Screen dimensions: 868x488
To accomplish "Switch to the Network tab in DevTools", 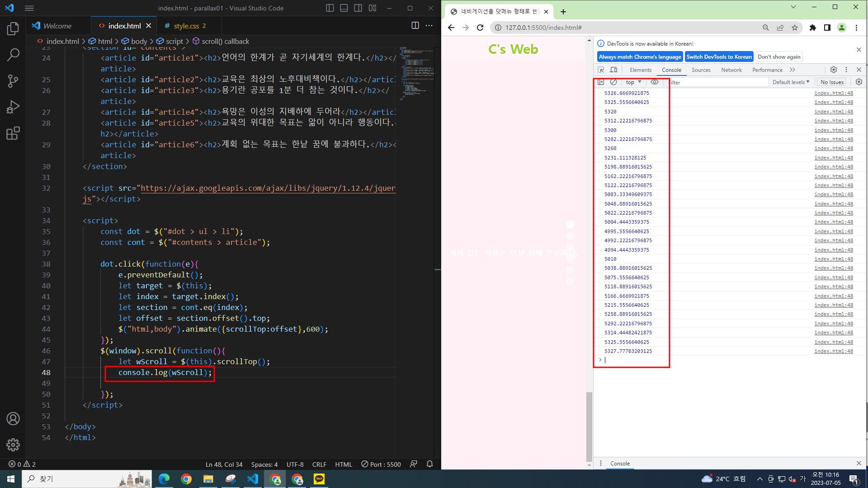I will click(731, 70).
